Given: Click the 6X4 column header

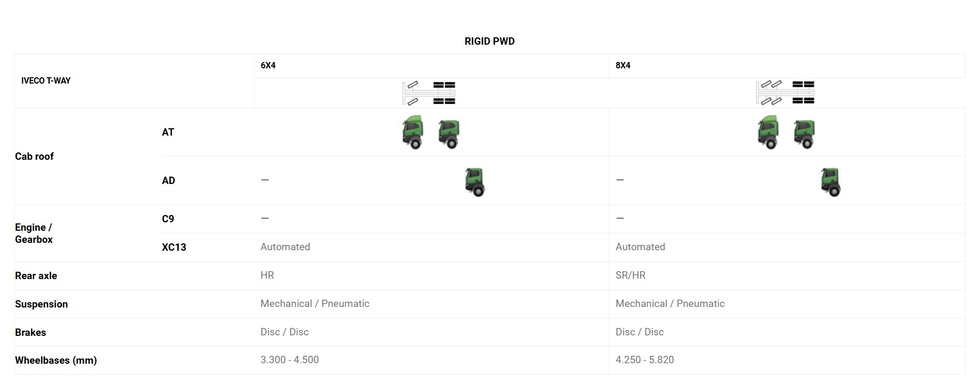Looking at the screenshot, I should tap(268, 65).
